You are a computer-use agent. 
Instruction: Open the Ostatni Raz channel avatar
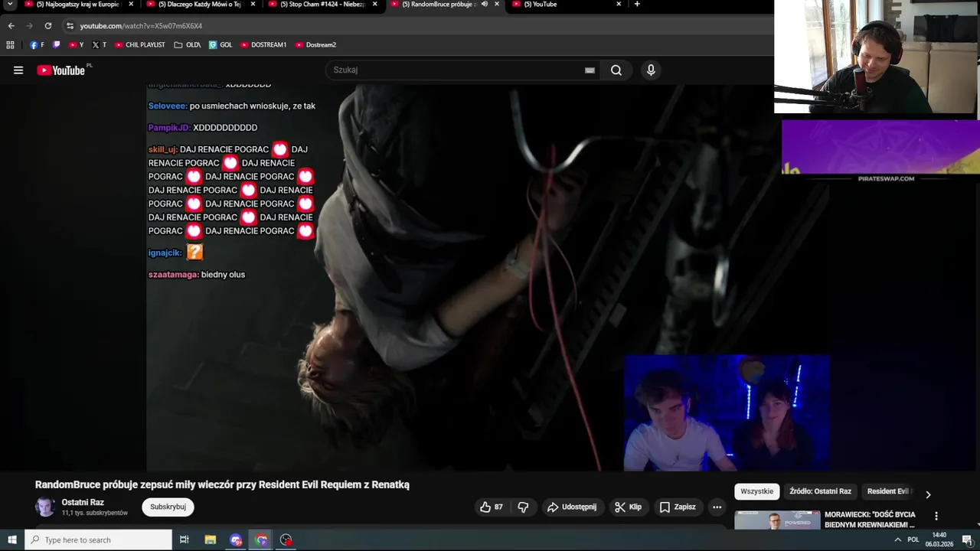pyautogui.click(x=45, y=507)
